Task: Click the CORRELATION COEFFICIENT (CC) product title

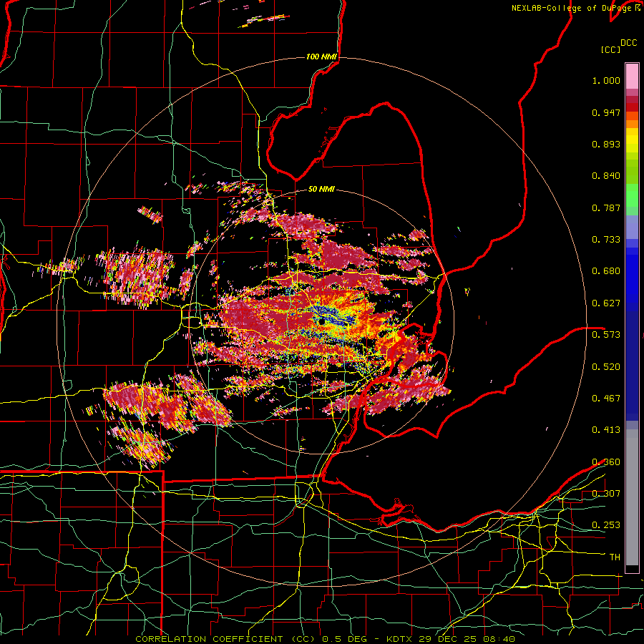Action: pos(225,639)
